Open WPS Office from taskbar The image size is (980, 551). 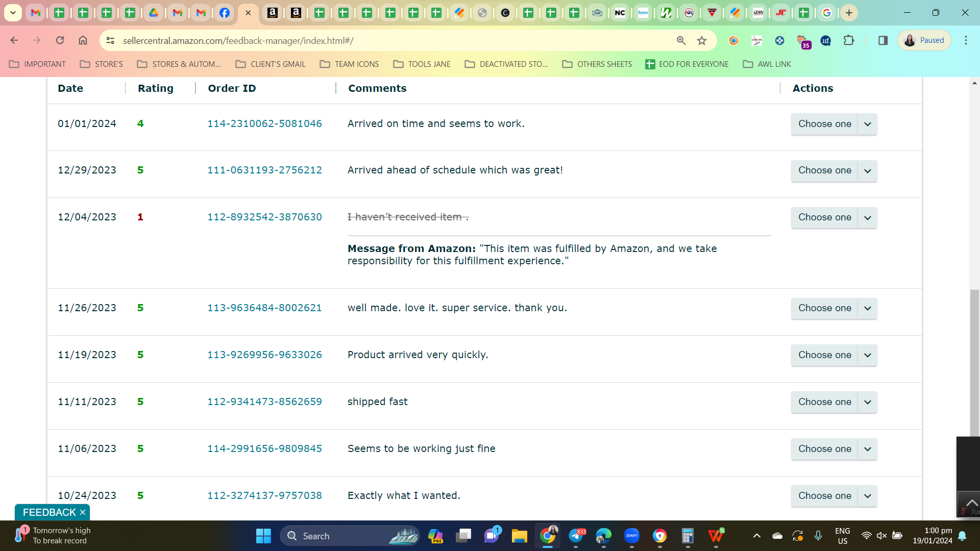(x=716, y=536)
